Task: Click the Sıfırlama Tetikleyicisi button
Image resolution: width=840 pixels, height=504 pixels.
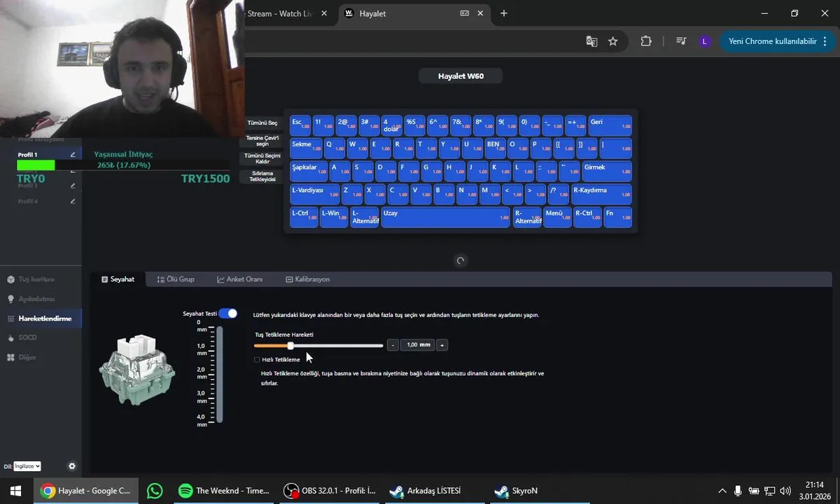Action: (x=262, y=176)
